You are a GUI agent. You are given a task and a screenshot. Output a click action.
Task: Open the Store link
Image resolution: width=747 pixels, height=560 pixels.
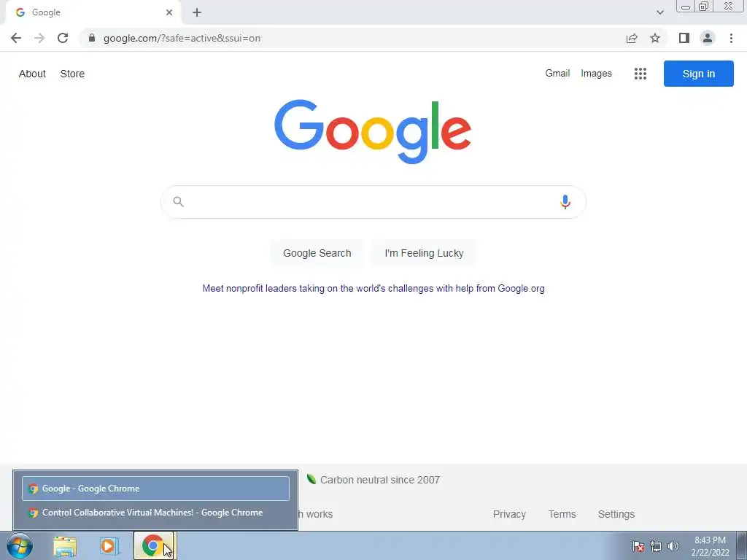(72, 74)
